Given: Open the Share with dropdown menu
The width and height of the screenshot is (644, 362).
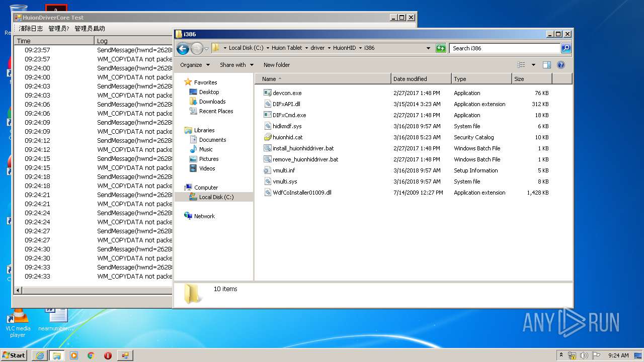Looking at the screenshot, I should (x=236, y=65).
